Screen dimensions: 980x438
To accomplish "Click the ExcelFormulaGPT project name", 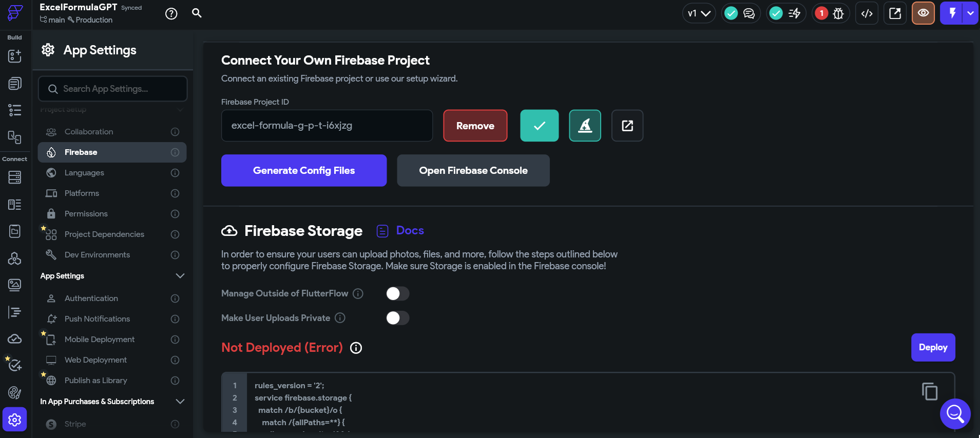I will 79,7.
